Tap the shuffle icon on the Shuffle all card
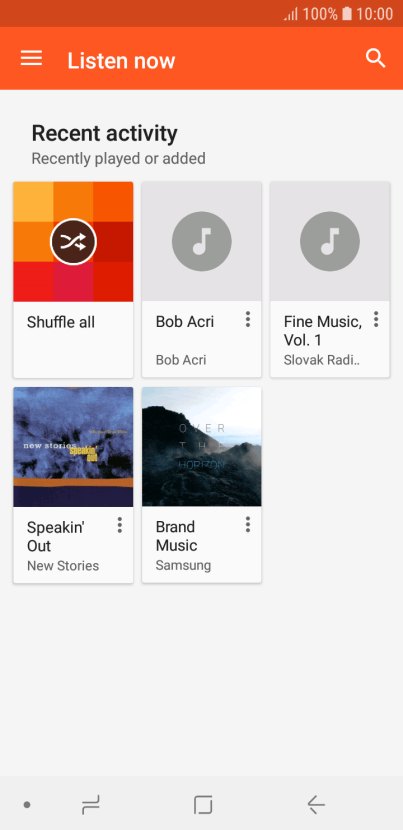The width and height of the screenshot is (403, 830). click(73, 242)
